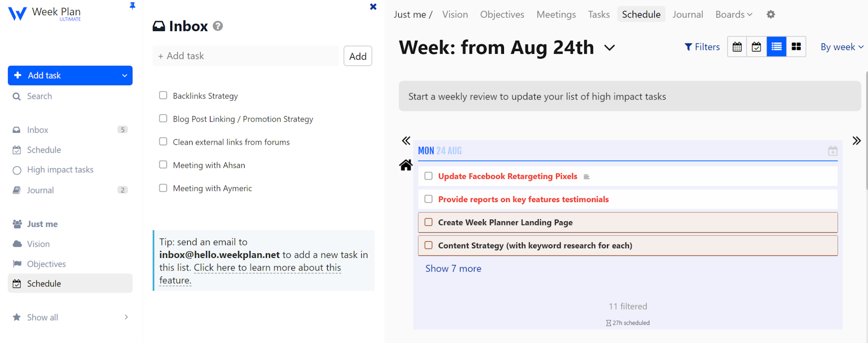Screen dimensions: 868x343
Task: Focus the Add task input field in Inbox
Action: point(246,56)
